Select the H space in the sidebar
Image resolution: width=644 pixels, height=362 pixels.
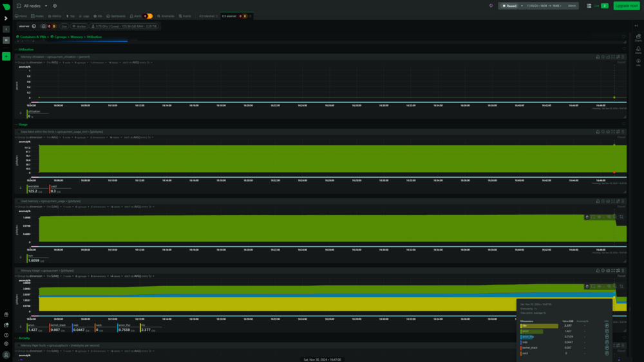tap(6, 41)
